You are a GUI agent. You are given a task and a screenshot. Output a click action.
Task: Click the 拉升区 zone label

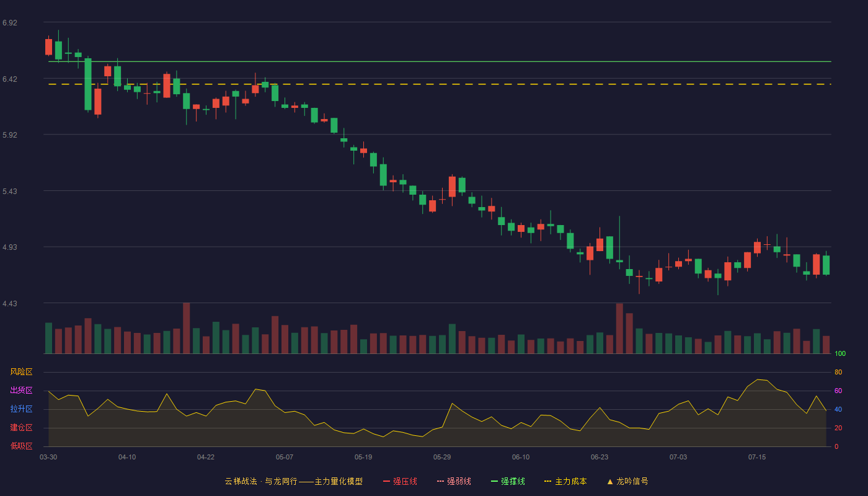point(21,409)
